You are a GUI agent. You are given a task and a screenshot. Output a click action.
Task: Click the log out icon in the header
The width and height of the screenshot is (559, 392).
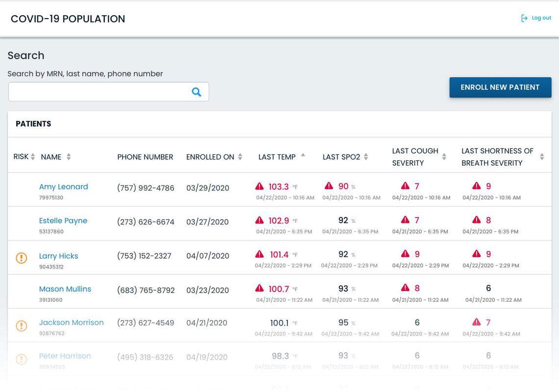(523, 17)
